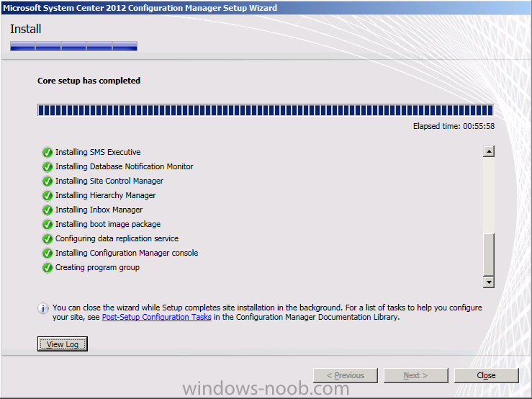Select the text Installing Inbox Manager
The height and width of the screenshot is (399, 532).
(x=99, y=210)
